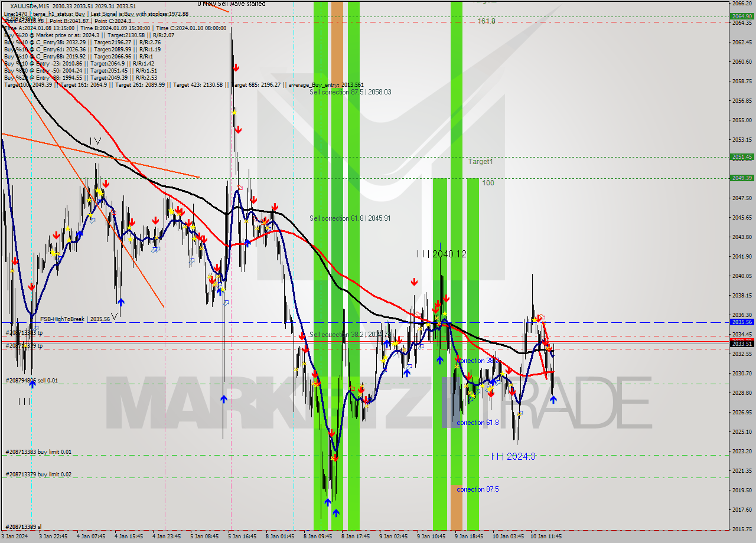Click the 'average_Buy_entry: 2013.561' text

click(327, 84)
